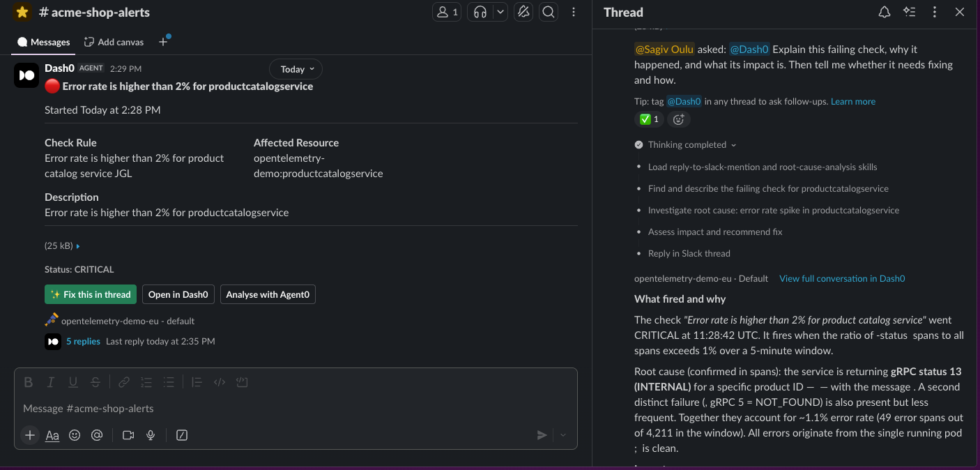Start a huddle with headphones icon
This screenshot has width=980, height=470.
480,12
